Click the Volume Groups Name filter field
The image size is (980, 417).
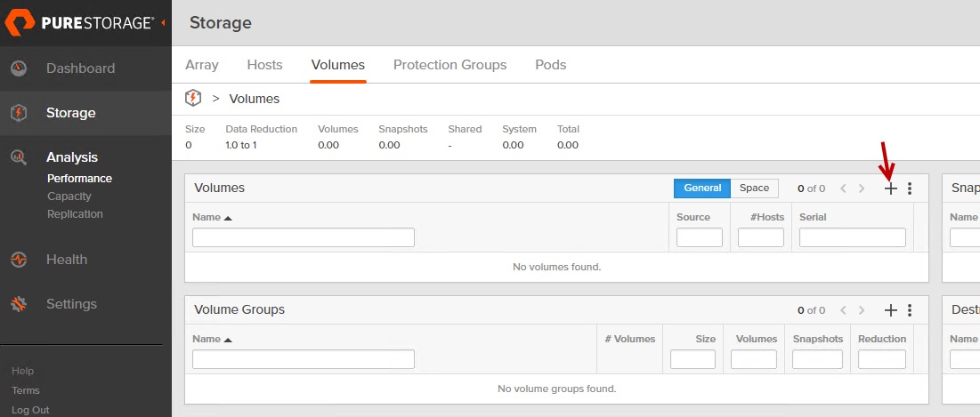(x=304, y=359)
